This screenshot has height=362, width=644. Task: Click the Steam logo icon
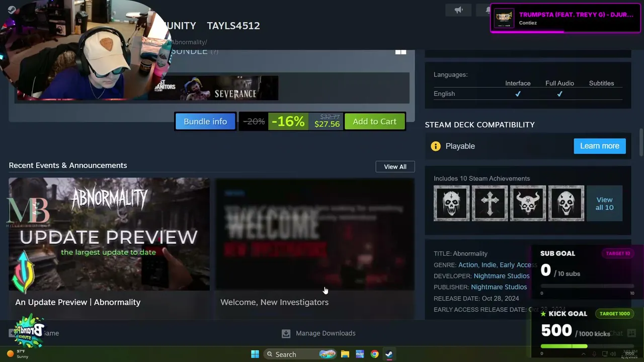11,10
